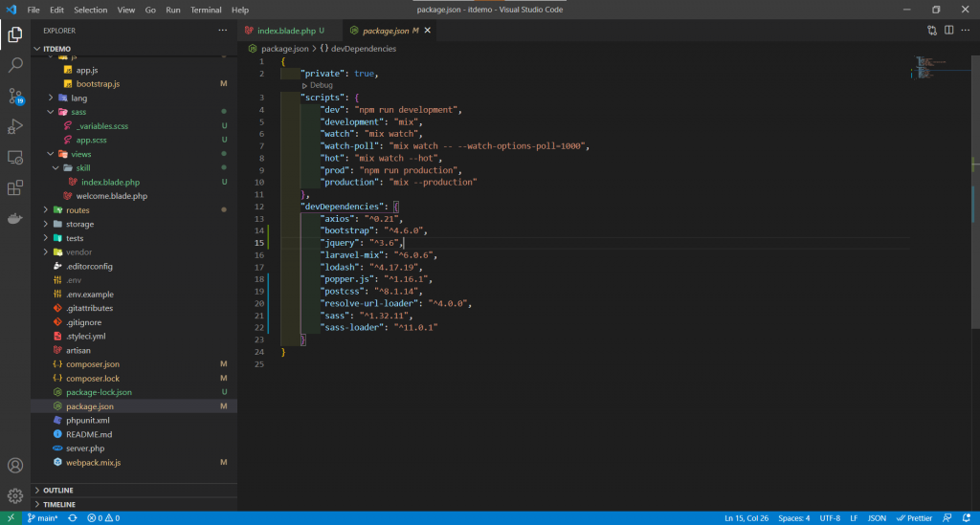Screen dimensions: 980x525
Task: Click the feedback icon in status bar
Action: click(947, 518)
